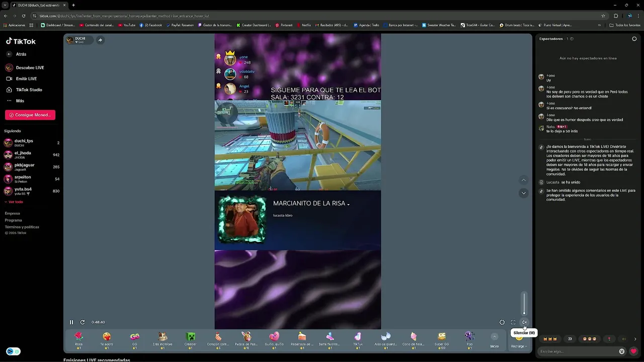Open the pkbjaguar followed channel
The image size is (644, 362).
click(x=32, y=167)
